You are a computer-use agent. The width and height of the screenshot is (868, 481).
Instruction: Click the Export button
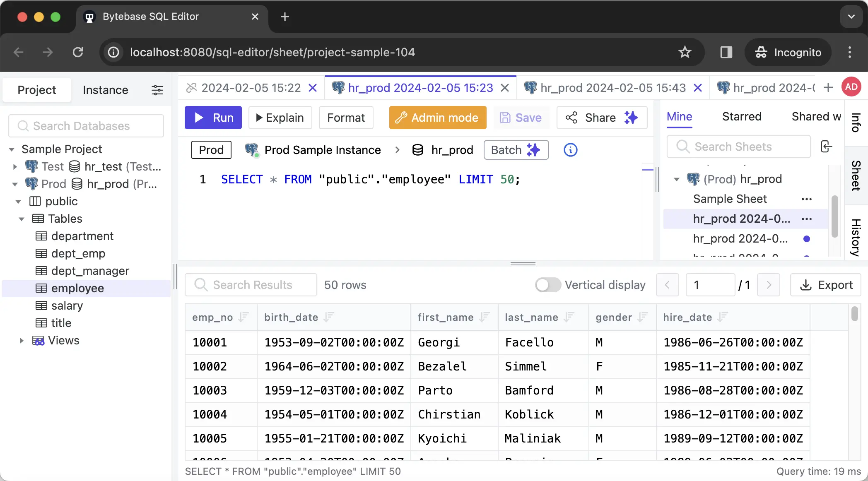tap(826, 285)
